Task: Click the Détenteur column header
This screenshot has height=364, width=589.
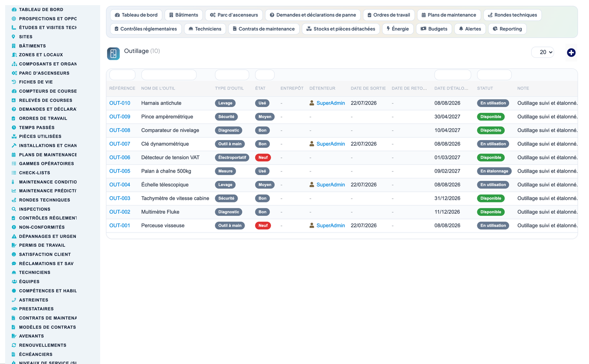Action: pos(322,88)
